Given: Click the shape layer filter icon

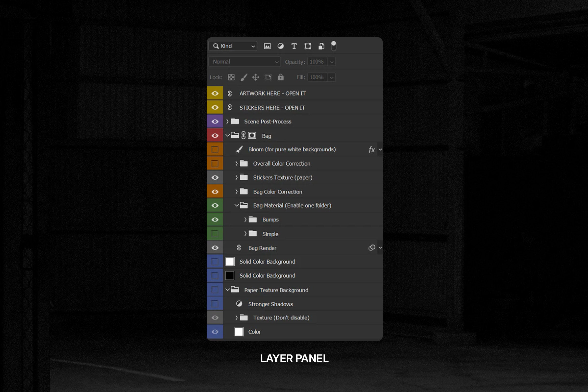Looking at the screenshot, I should point(307,46).
